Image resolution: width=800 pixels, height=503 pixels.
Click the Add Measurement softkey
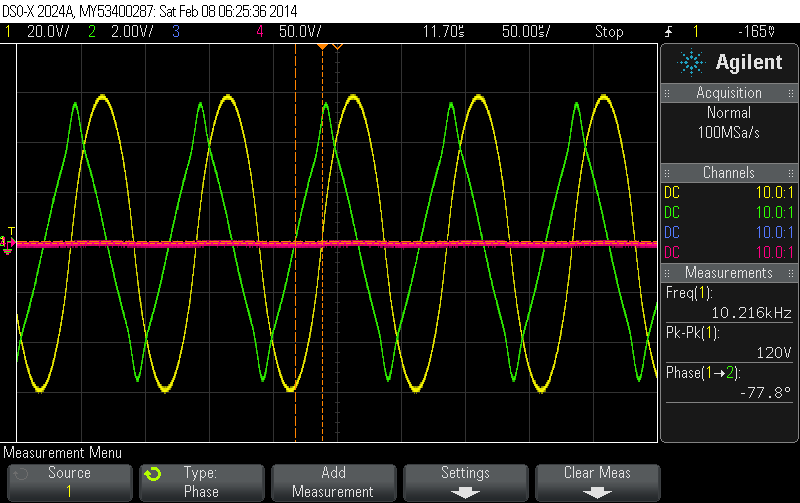pyautogui.click(x=333, y=482)
